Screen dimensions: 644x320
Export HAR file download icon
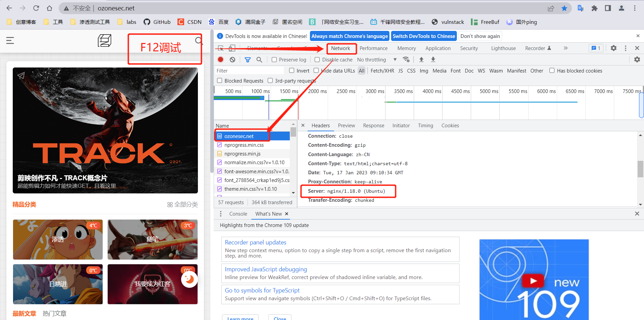(433, 59)
